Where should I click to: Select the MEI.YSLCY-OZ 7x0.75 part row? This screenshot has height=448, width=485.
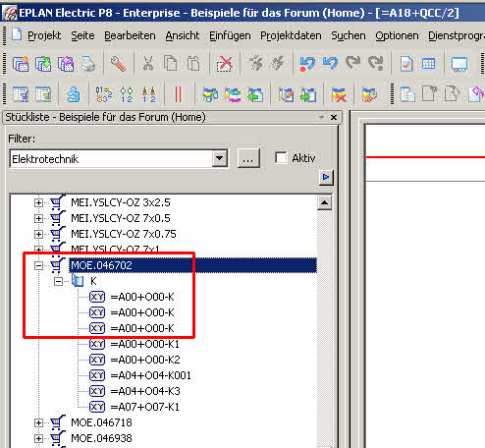click(124, 234)
